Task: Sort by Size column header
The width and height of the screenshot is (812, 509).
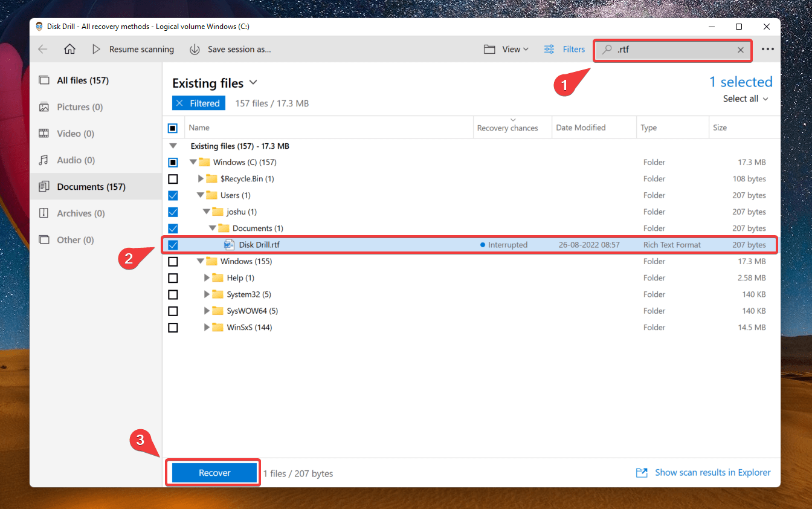Action: [720, 128]
